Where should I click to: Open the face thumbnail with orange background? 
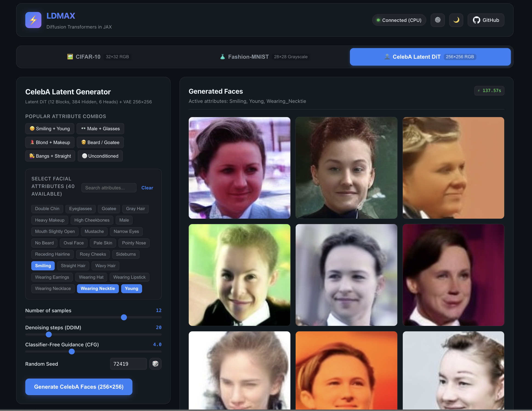[x=346, y=370]
